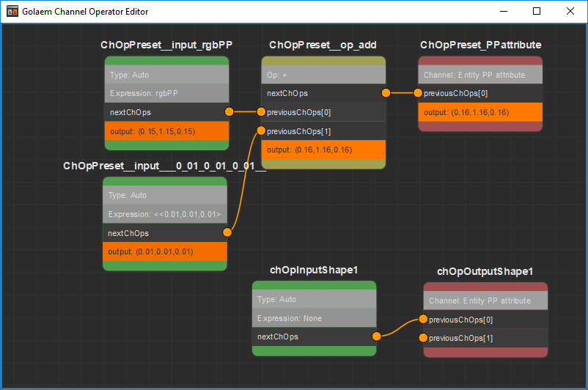Select the ChOpPreset__op_add node title

tap(323, 45)
